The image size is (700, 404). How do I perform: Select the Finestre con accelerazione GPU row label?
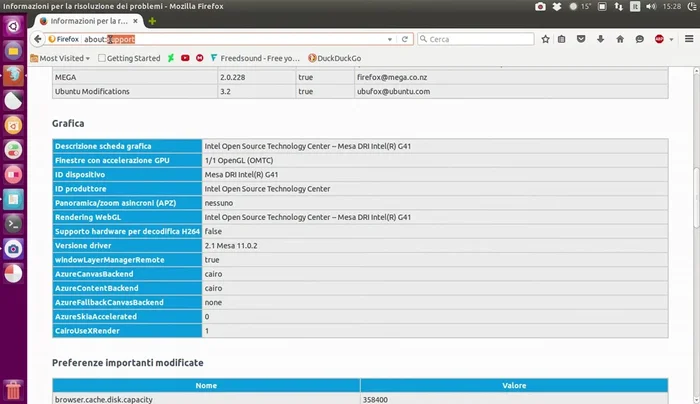[x=112, y=160]
